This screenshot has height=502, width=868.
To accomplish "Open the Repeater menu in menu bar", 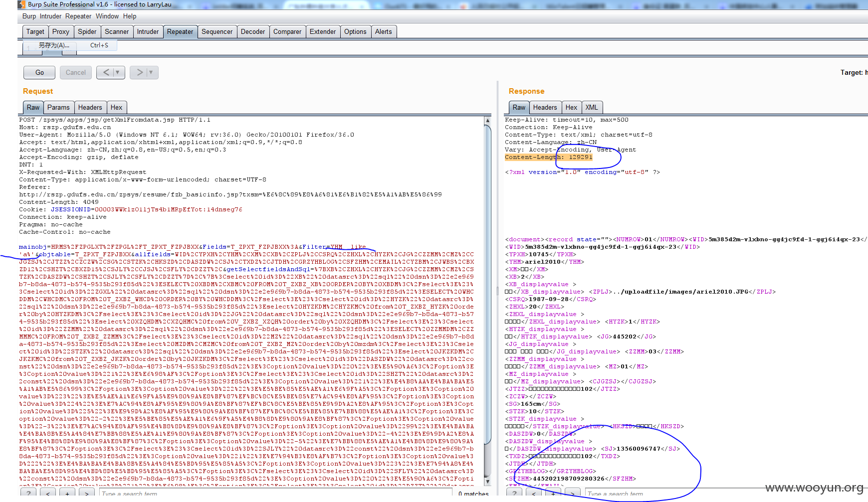I will [78, 16].
